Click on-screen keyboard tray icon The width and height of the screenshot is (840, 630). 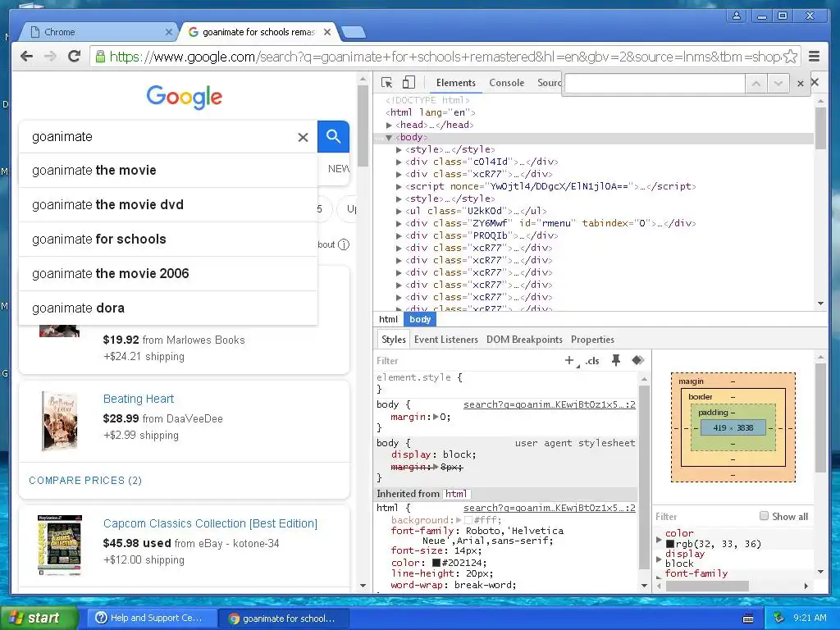click(x=748, y=619)
